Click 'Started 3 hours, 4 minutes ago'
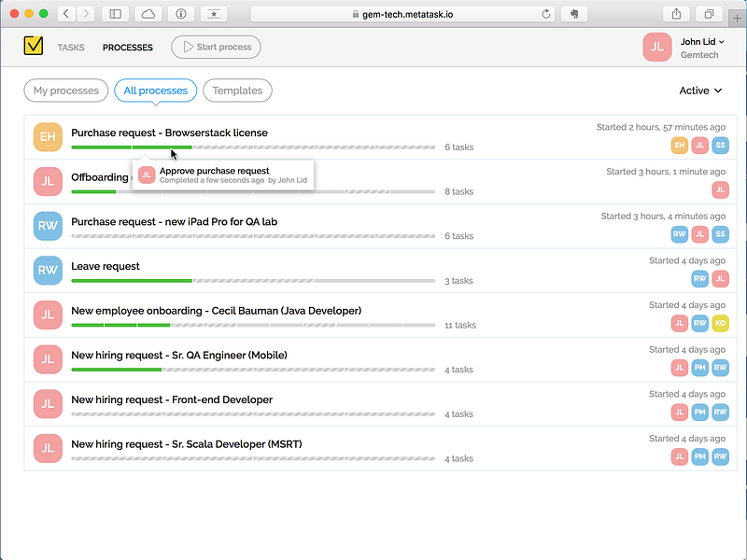The height and width of the screenshot is (560, 747). [x=663, y=217]
